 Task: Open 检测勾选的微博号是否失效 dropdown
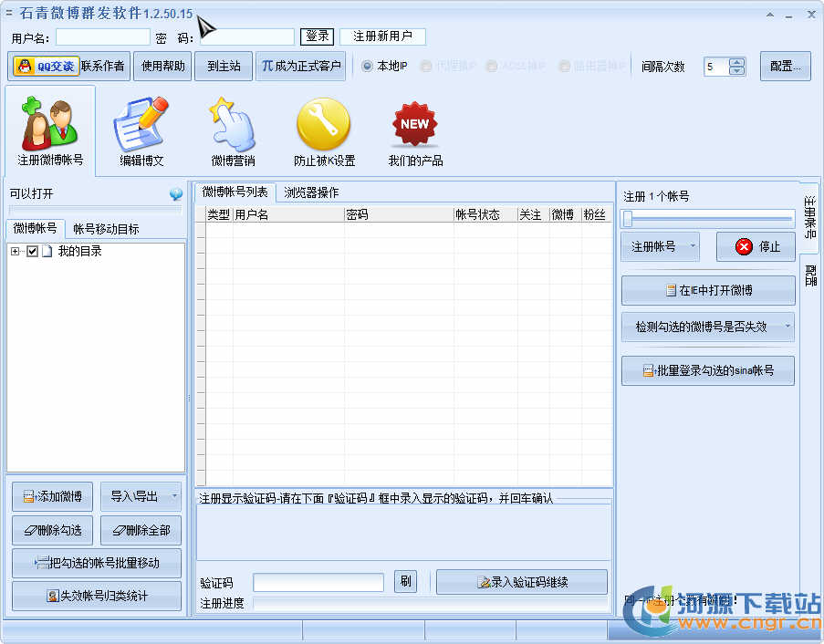pyautogui.click(x=708, y=327)
